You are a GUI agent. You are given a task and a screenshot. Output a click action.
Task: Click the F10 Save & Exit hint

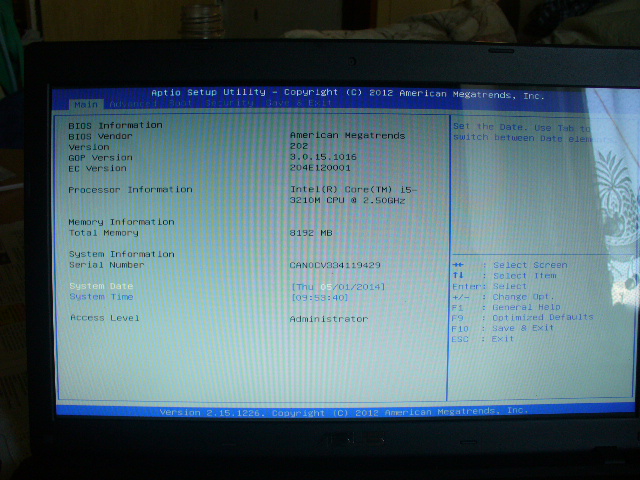click(x=502, y=329)
